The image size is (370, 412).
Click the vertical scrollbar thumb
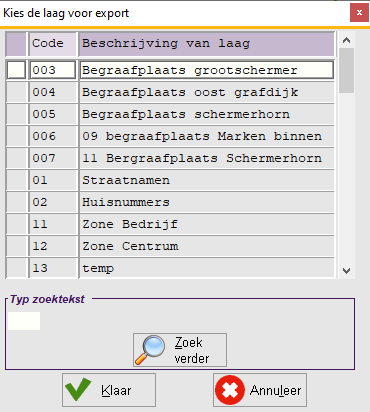[x=347, y=70]
